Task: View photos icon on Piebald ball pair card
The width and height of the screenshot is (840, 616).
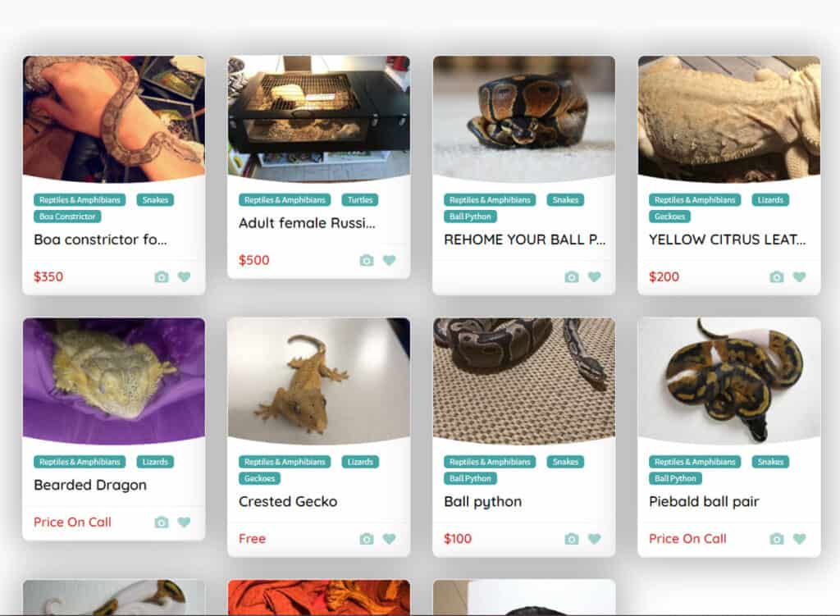Action: click(777, 539)
